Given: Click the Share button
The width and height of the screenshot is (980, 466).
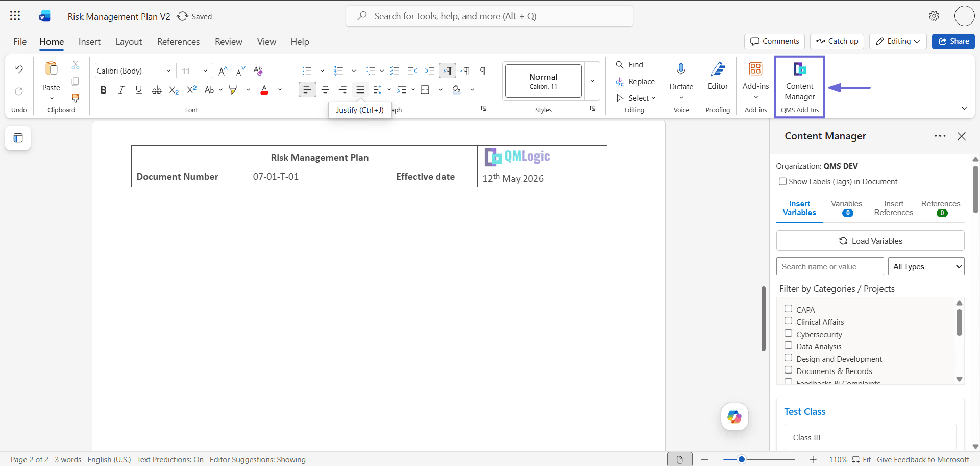Looking at the screenshot, I should 953,41.
